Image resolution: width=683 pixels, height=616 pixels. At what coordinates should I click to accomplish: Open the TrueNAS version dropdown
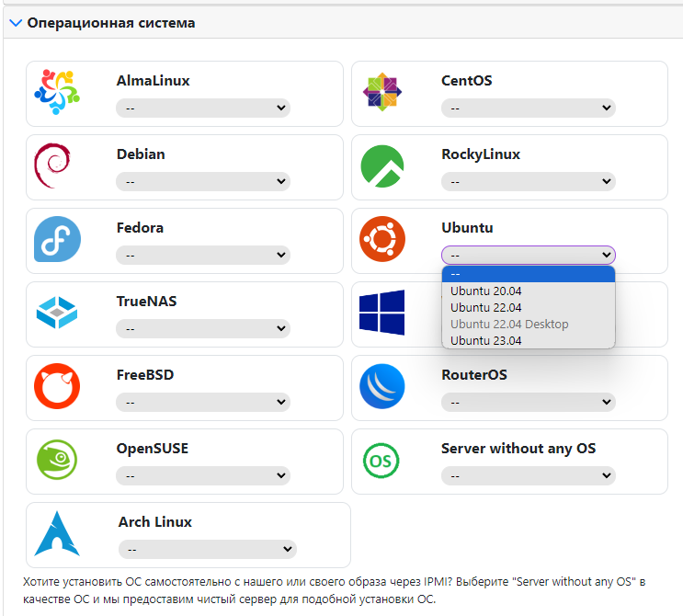202,328
